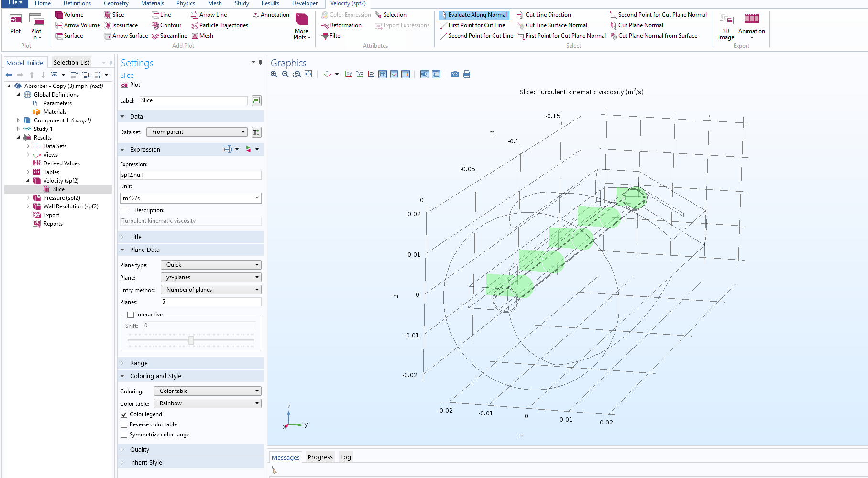This screenshot has height=478, width=868.
Task: Open the Color table dropdown
Action: click(208, 403)
